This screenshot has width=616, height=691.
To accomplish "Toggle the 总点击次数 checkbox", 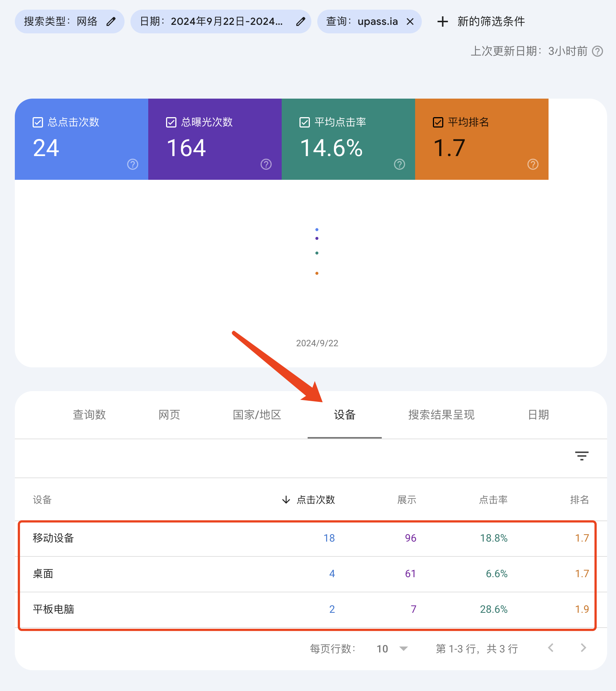I will 38,122.
